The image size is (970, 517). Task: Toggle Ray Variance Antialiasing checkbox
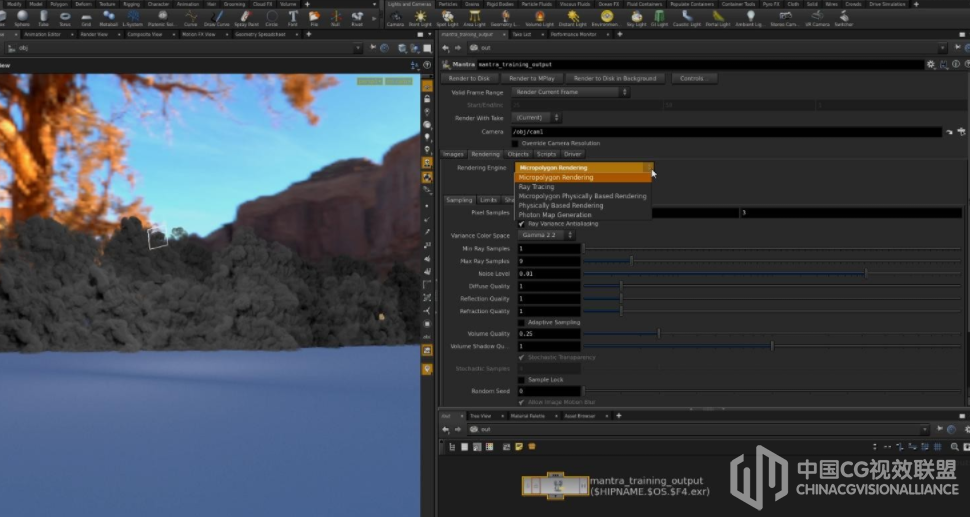tap(521, 224)
